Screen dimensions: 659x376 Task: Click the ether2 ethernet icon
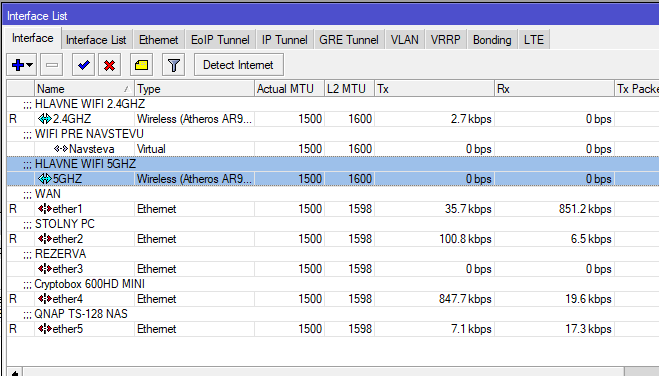pyautogui.click(x=45, y=239)
